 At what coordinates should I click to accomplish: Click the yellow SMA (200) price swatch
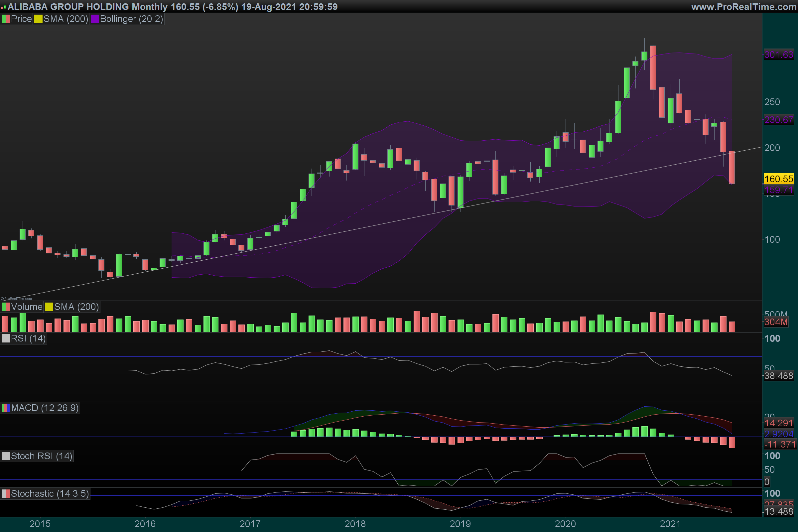[38, 19]
